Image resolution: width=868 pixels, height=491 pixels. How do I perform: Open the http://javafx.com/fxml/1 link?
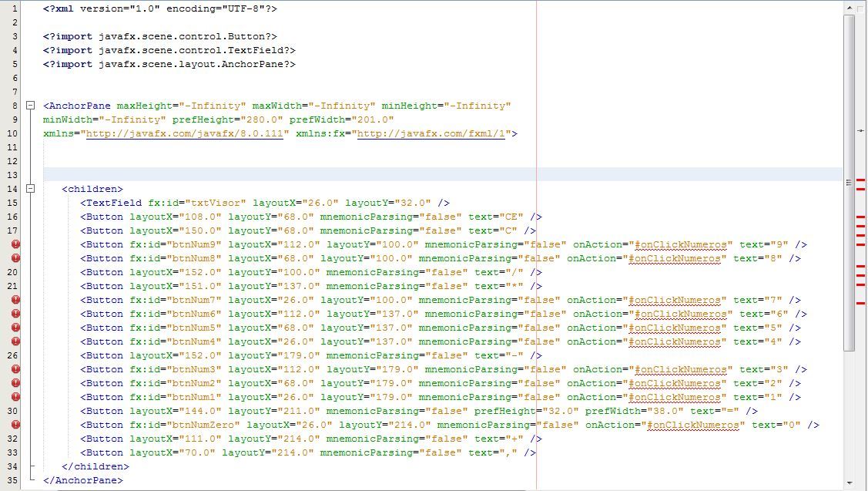431,133
